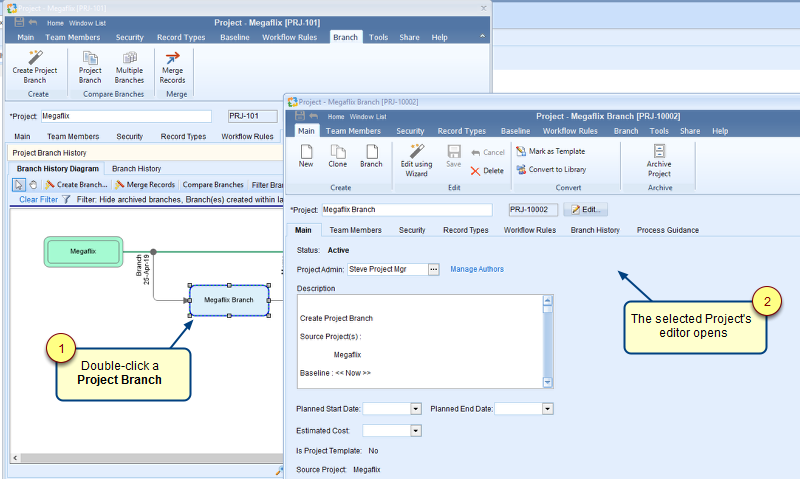Click Edit button next to PRJ-10002
This screenshot has height=479, width=800.
coord(585,210)
